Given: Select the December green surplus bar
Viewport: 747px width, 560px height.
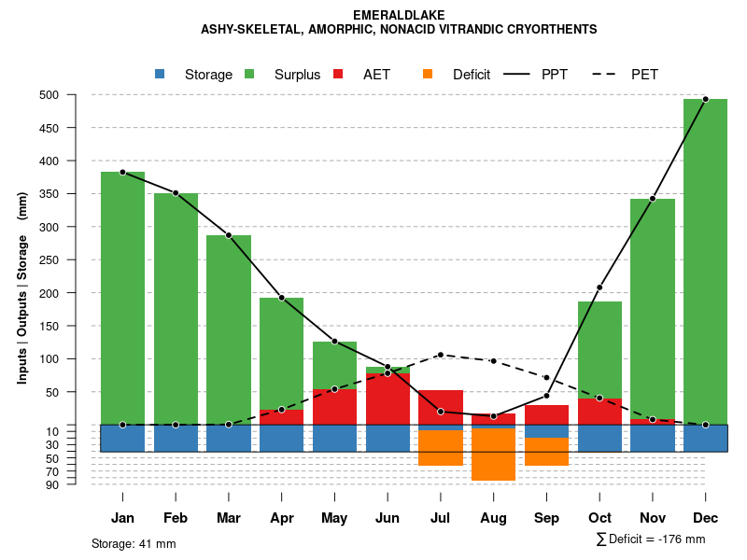Looking at the screenshot, I should coord(705,261).
